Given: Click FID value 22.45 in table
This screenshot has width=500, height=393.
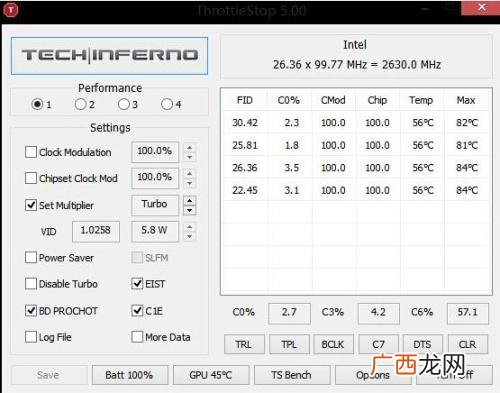Looking at the screenshot, I should point(245,190).
